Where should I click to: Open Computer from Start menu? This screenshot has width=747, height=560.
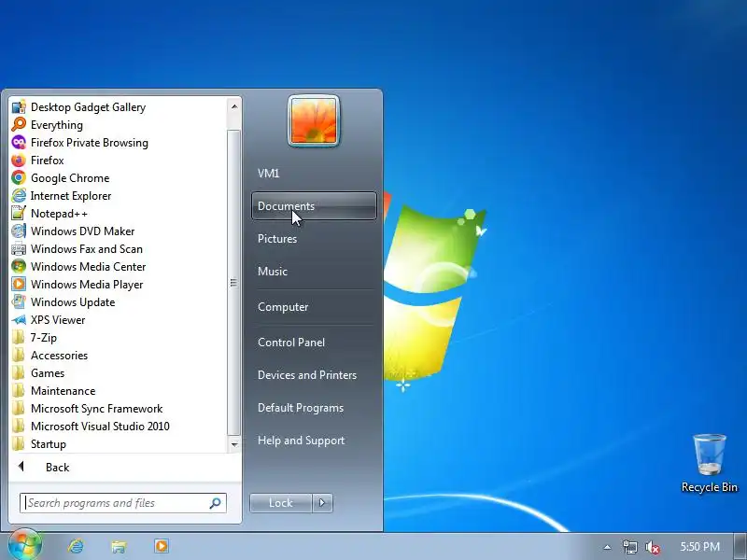coord(314,307)
